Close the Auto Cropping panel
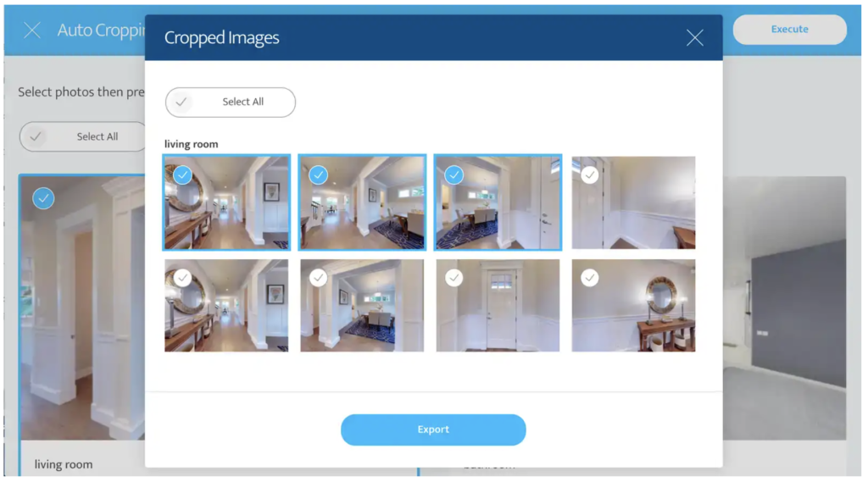The height and width of the screenshot is (482, 868). (x=32, y=30)
